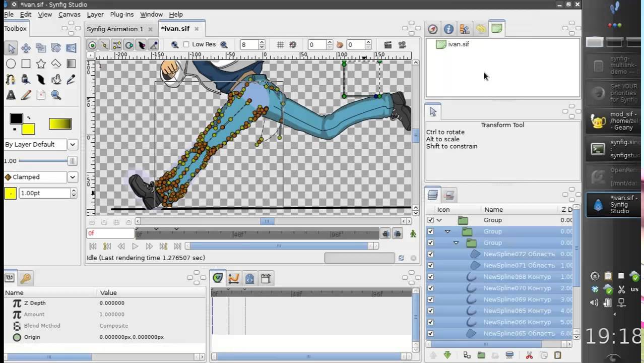The height and width of the screenshot is (363, 644).
Task: Select the Sketch pencil tool
Action: tap(26, 95)
